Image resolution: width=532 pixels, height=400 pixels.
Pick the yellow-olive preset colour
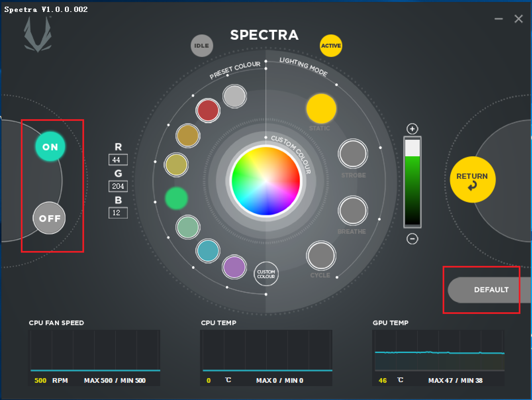point(176,165)
